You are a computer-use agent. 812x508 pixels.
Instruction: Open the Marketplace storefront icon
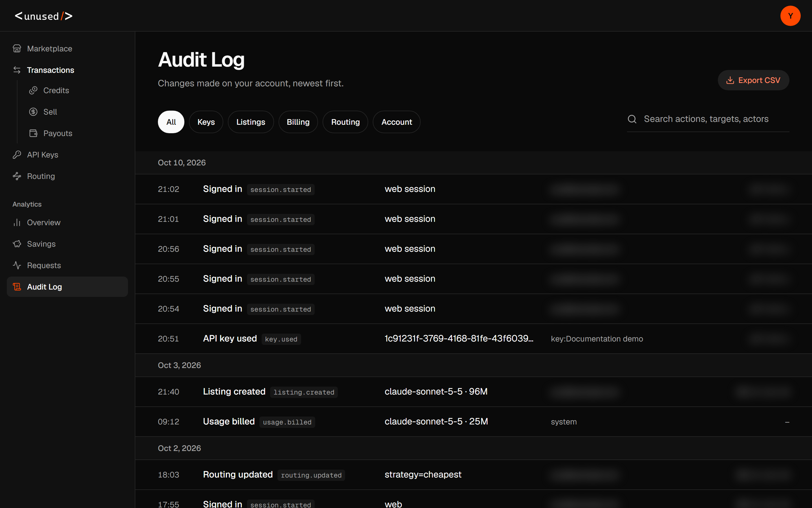coord(17,49)
